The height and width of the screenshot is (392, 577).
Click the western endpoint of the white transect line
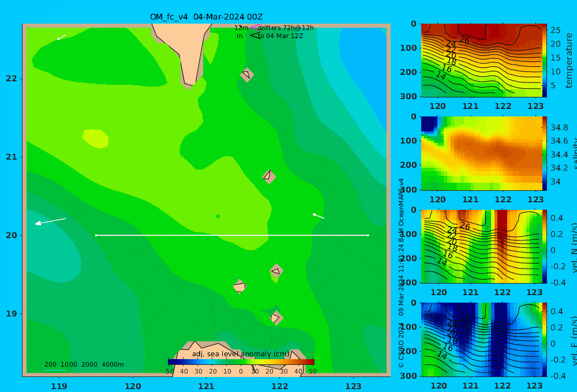(x=96, y=235)
